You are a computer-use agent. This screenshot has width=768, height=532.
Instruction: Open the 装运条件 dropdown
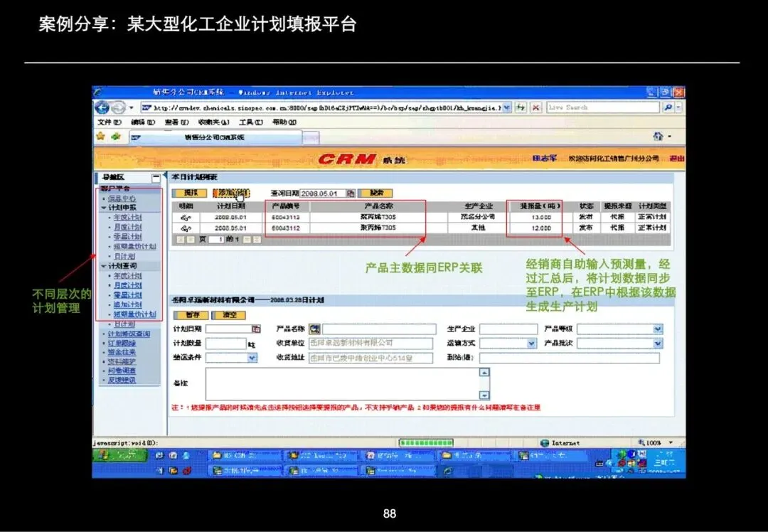(252, 358)
